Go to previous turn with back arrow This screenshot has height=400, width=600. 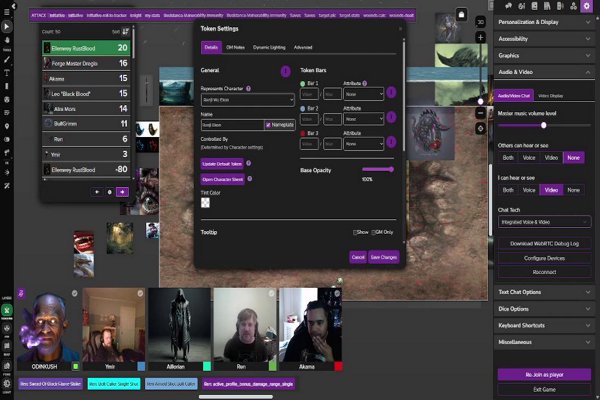[x=97, y=192]
